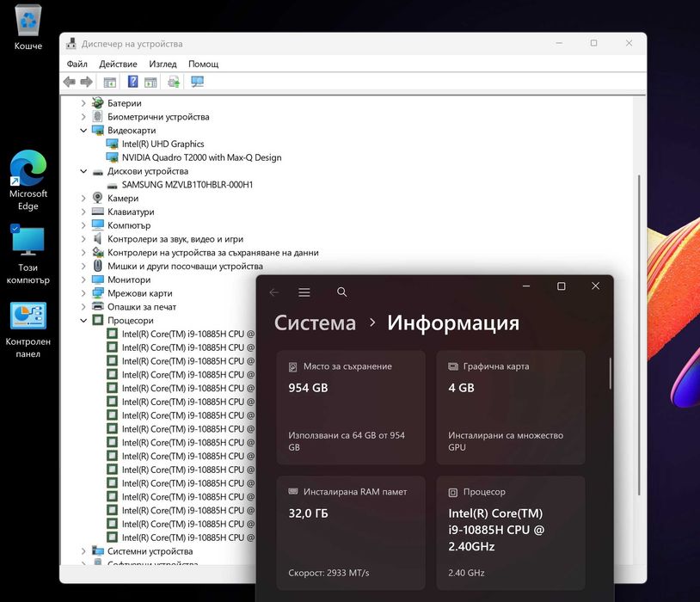Select first Intel Core i9-10885H CPU entry
This screenshot has width=700, height=602.
click(x=188, y=334)
